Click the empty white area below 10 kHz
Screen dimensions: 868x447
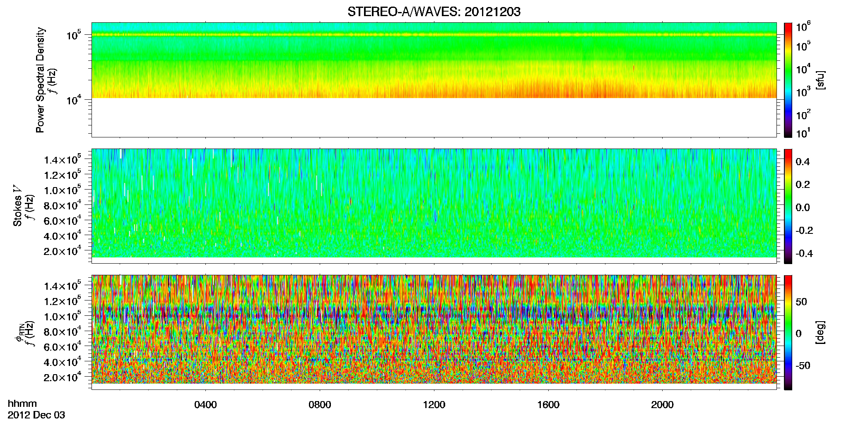point(434,117)
